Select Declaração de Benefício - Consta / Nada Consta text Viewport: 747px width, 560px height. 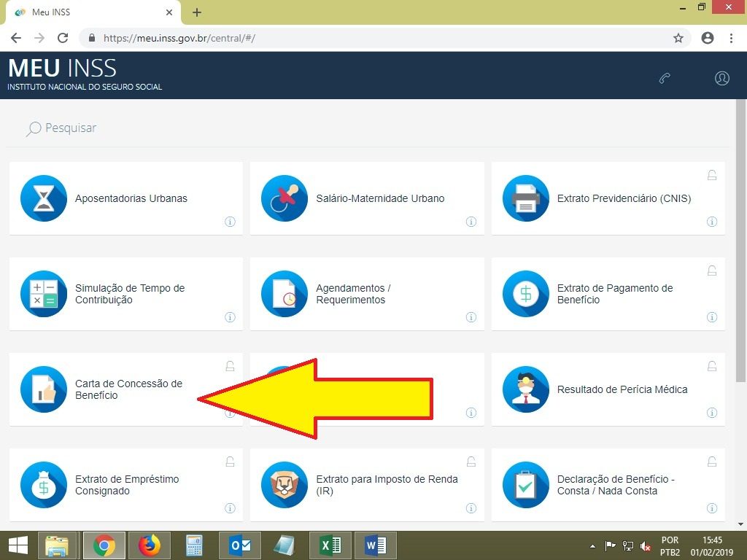click(616, 485)
